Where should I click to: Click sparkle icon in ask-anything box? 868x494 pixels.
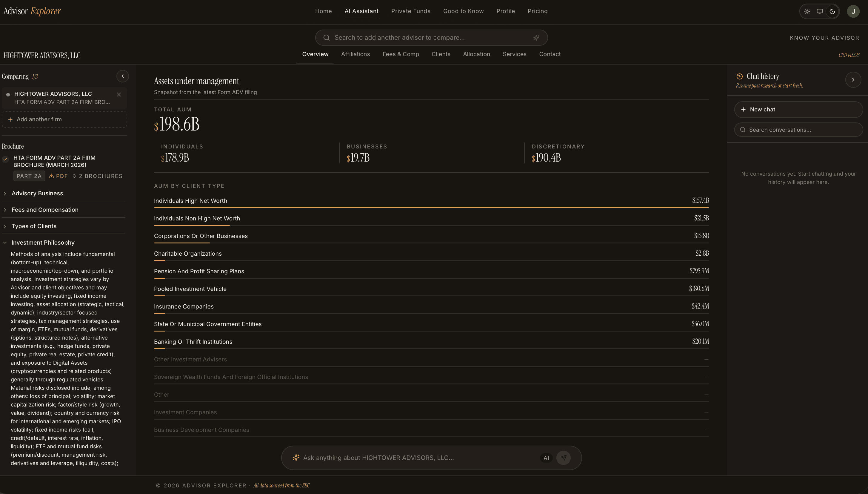pos(296,458)
